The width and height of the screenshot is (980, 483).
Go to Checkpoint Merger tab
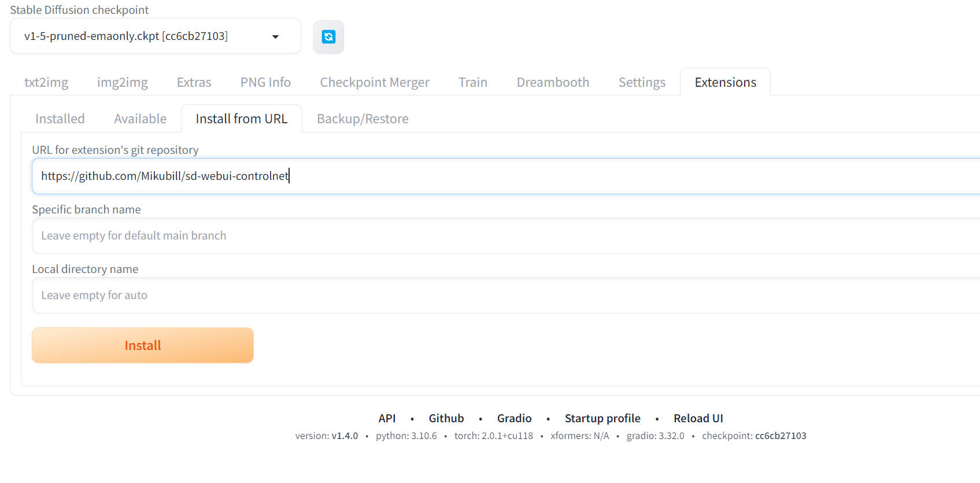375,82
